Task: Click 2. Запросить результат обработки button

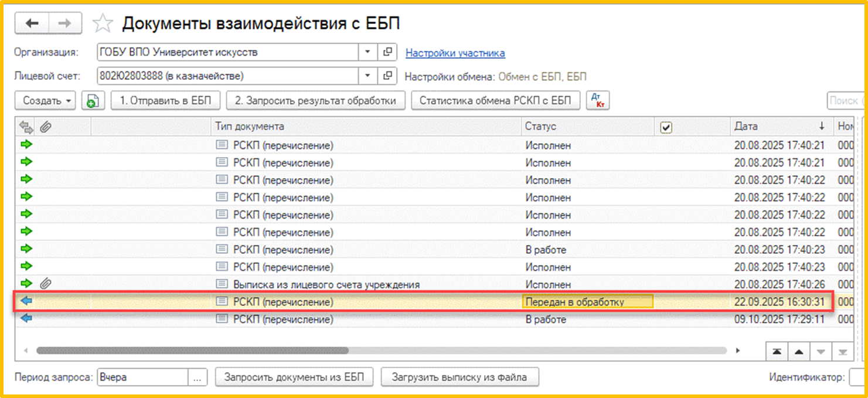Action: [315, 100]
